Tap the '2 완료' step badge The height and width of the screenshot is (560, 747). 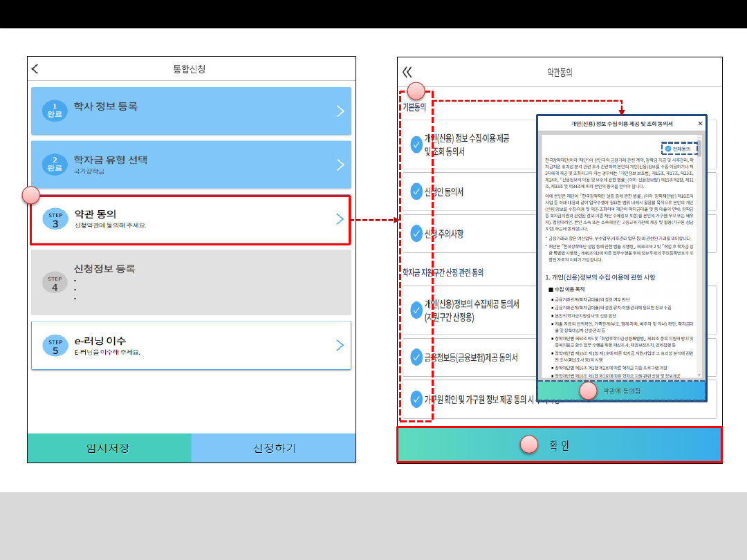pos(55,165)
